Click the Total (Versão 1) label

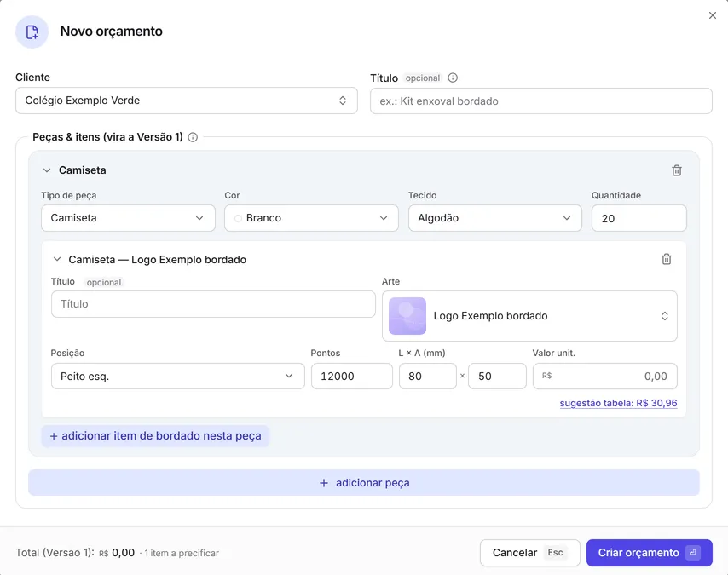tap(55, 553)
